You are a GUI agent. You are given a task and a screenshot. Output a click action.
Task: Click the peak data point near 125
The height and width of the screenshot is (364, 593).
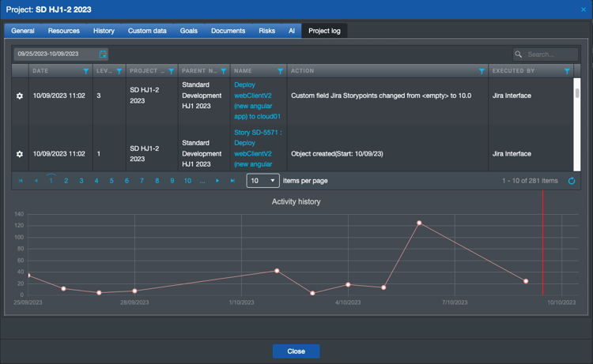[x=419, y=223]
